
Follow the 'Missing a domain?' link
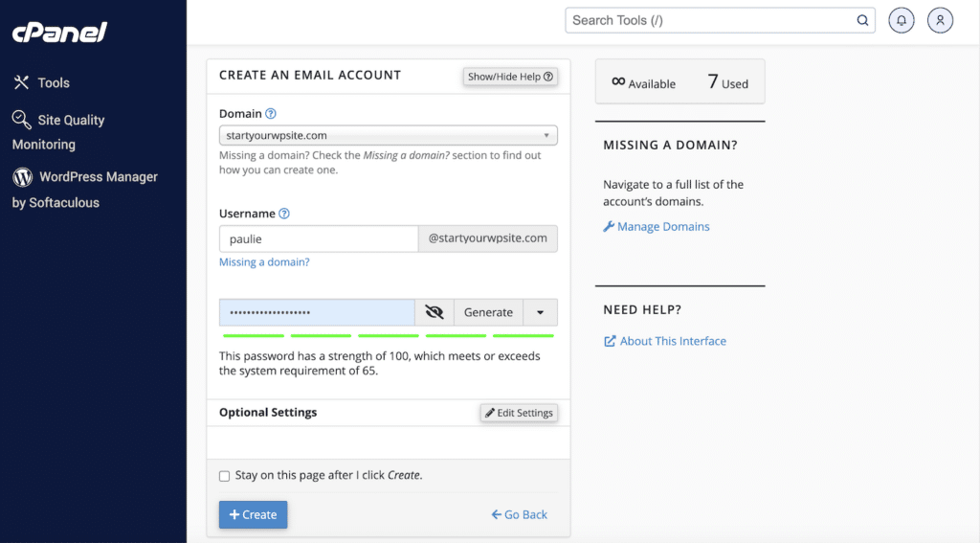click(x=264, y=262)
